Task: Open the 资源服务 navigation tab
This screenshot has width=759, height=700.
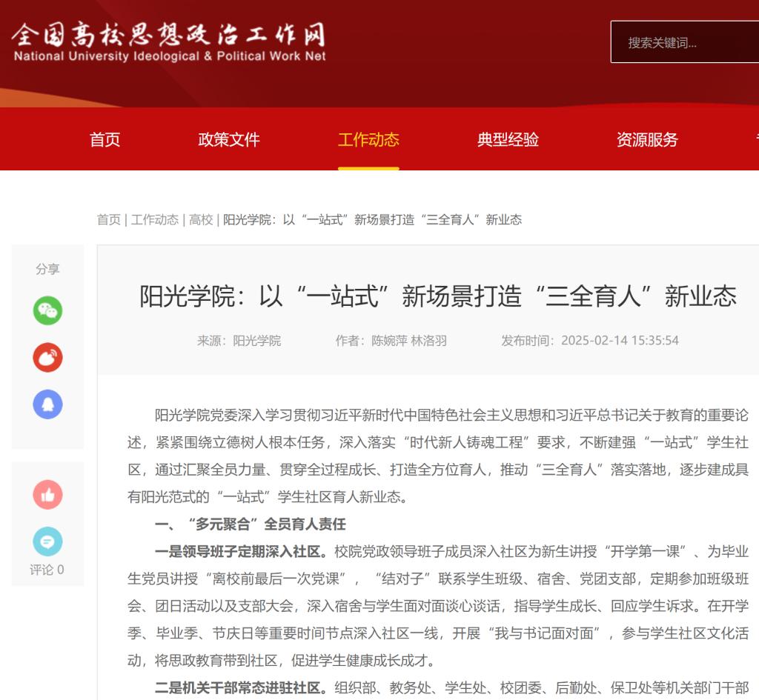Action: pyautogui.click(x=647, y=139)
